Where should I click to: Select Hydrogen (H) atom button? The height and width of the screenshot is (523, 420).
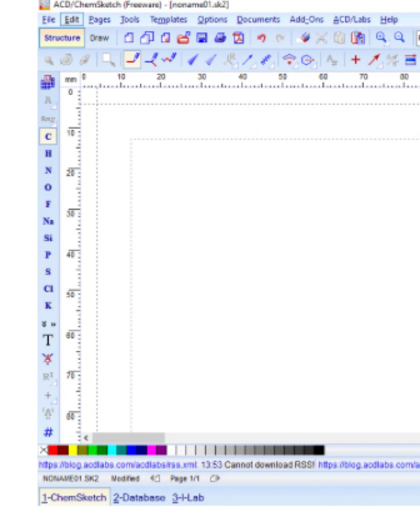click(x=48, y=154)
